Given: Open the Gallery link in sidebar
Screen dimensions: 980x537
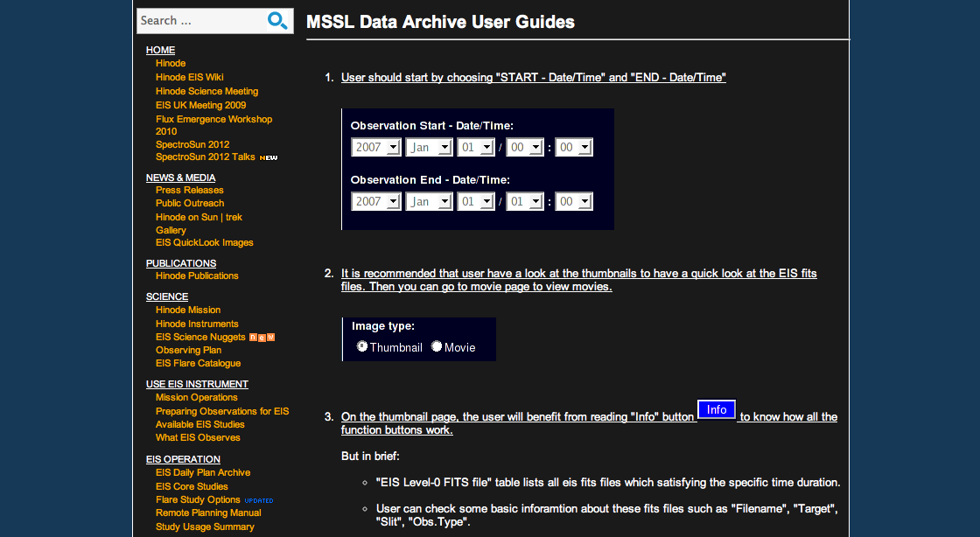Looking at the screenshot, I should tap(171, 230).
